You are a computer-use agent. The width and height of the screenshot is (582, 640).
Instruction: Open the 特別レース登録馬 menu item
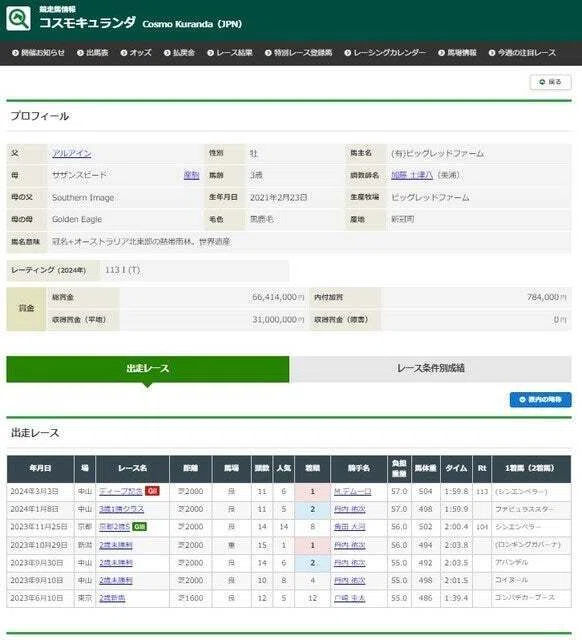tap(299, 53)
